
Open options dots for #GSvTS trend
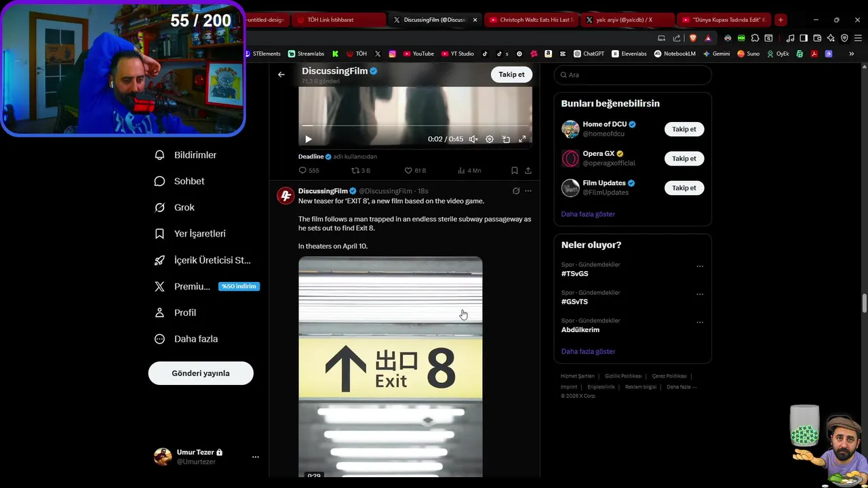[700, 294]
